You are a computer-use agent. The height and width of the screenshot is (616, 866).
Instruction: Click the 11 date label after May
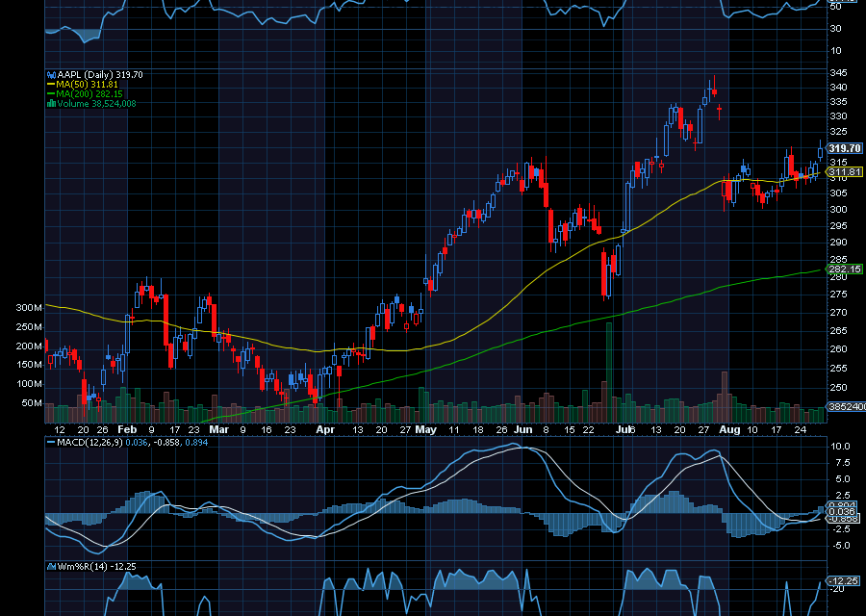coord(454,430)
